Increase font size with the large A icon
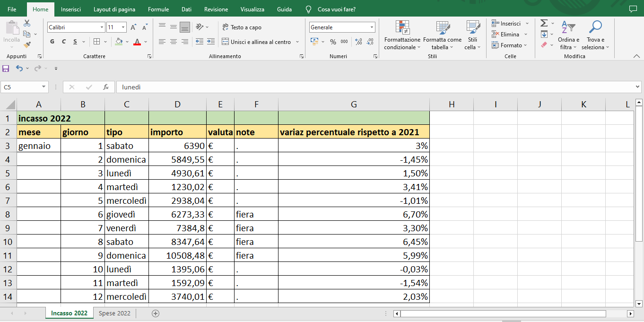This screenshot has width=644, height=322. click(x=133, y=27)
